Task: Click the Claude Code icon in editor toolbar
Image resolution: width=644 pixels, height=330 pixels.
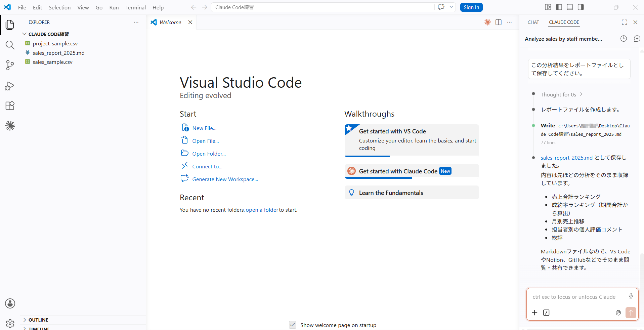Action: pyautogui.click(x=487, y=22)
